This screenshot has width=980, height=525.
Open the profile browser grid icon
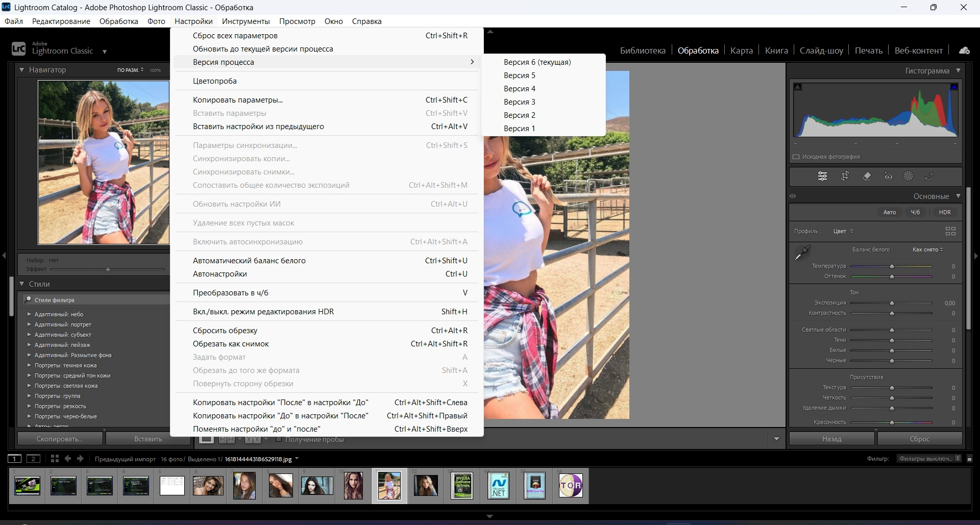pos(950,231)
